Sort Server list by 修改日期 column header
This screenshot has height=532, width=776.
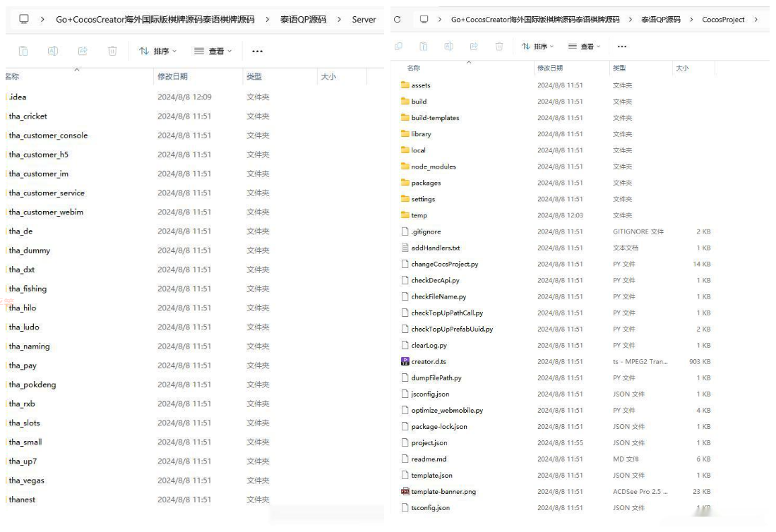[172, 76]
